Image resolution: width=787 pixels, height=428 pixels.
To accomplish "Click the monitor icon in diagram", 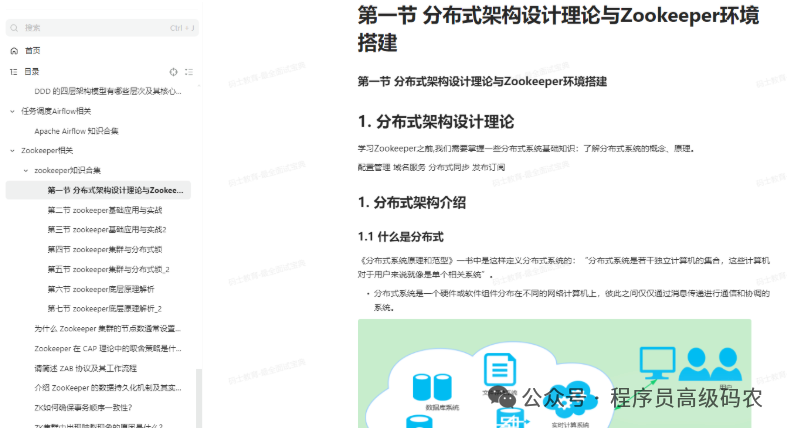I will [657, 363].
